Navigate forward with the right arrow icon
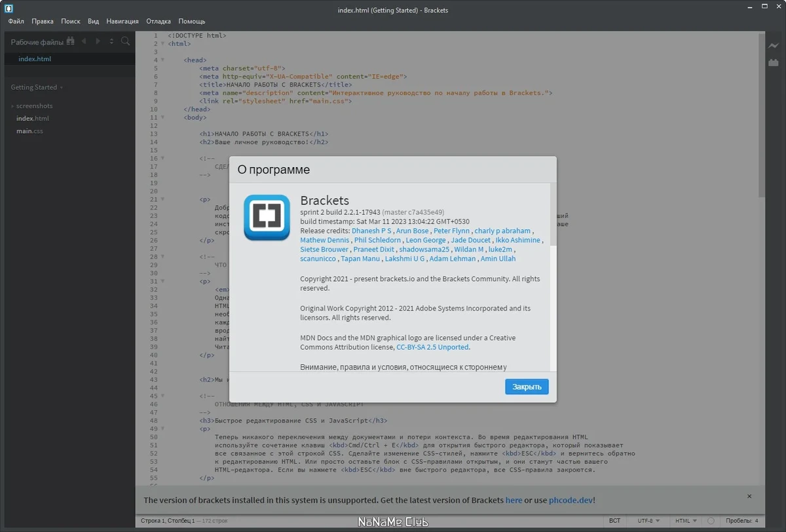786x532 pixels. click(98, 41)
